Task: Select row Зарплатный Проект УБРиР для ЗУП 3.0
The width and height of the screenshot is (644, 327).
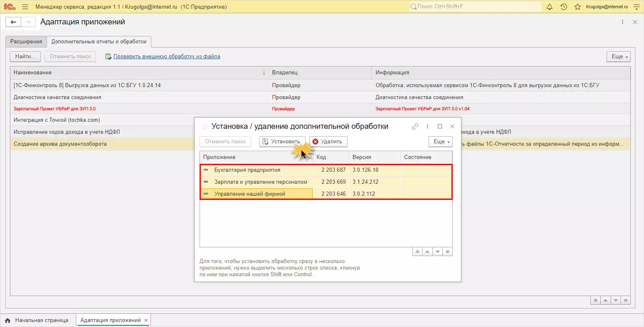Action: click(54, 109)
